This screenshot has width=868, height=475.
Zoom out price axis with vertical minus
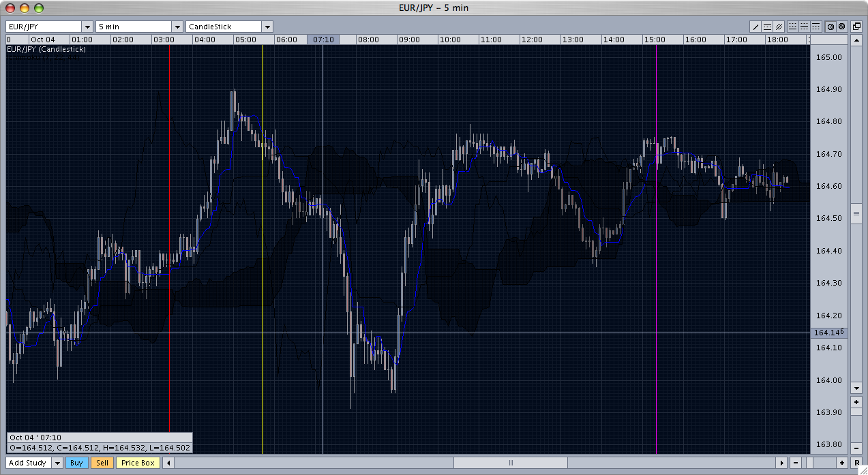coord(856,448)
